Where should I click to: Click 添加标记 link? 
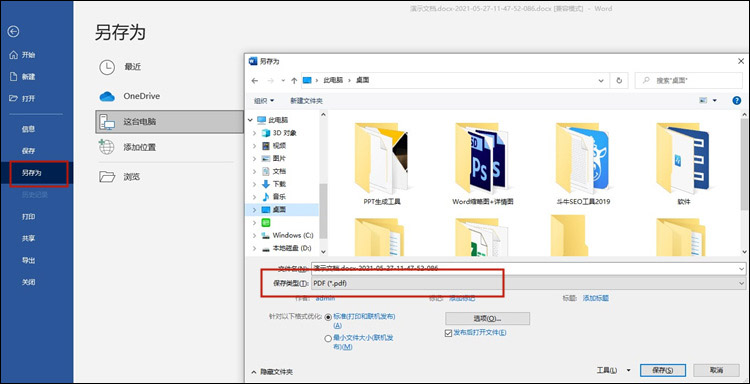click(x=462, y=298)
